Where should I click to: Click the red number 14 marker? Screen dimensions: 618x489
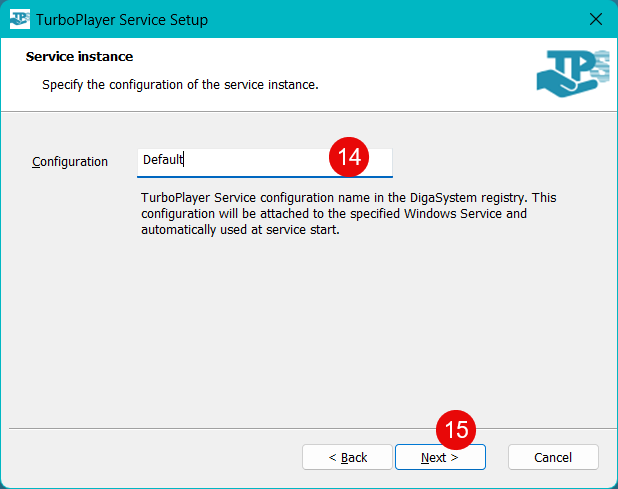tap(350, 157)
